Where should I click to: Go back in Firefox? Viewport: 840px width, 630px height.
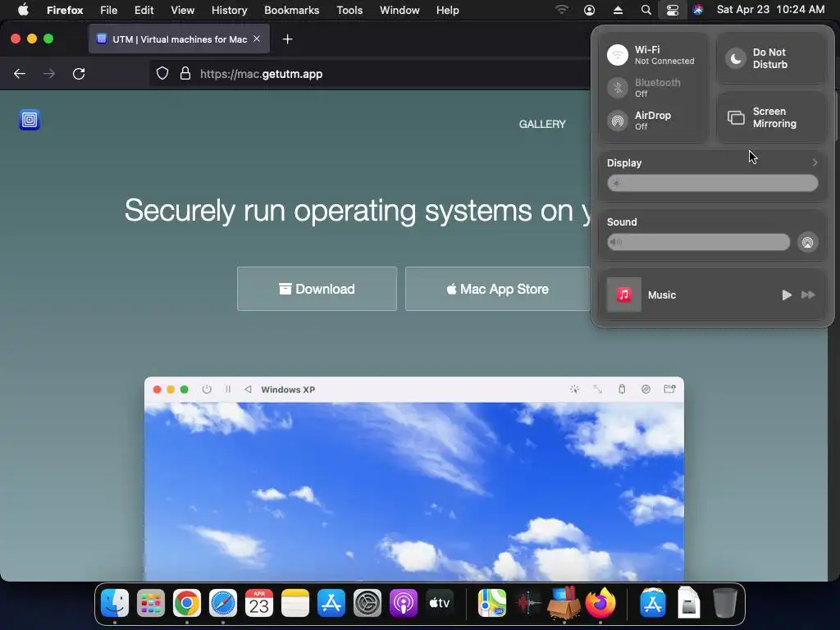coord(20,74)
